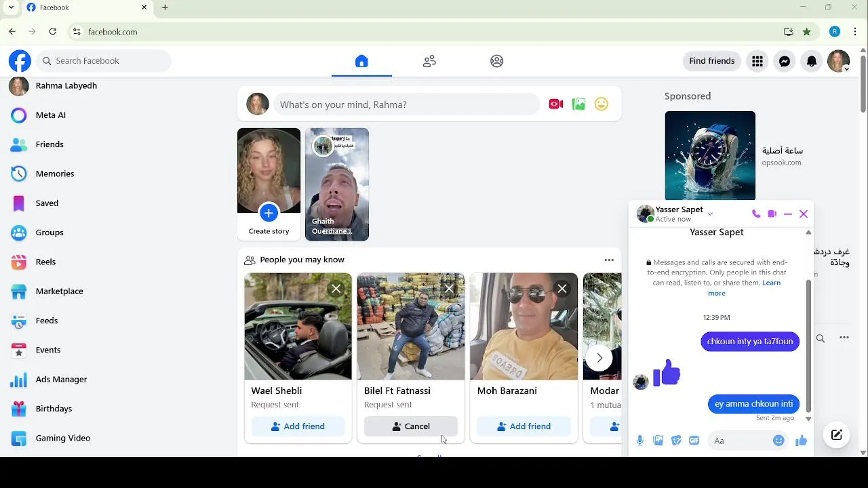This screenshot has width=868, height=488.
Task: Choose a sticker in chat
Action: click(x=676, y=441)
